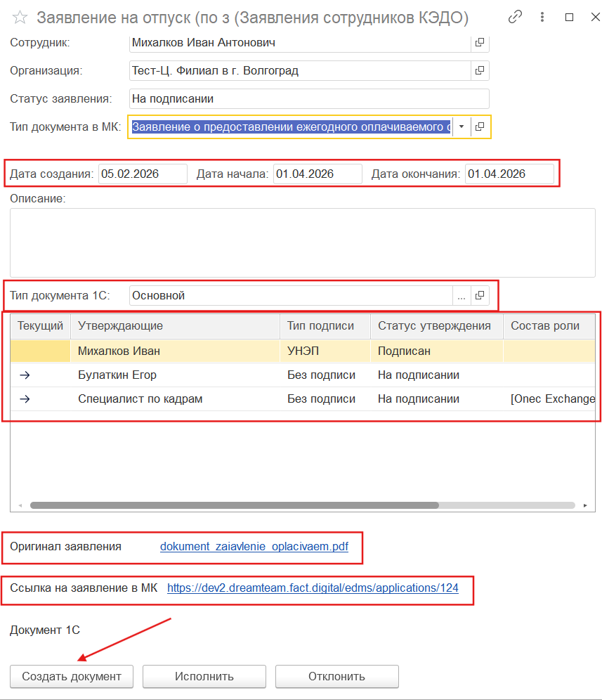Open the Тип документа 1С record icon

pyautogui.click(x=480, y=296)
